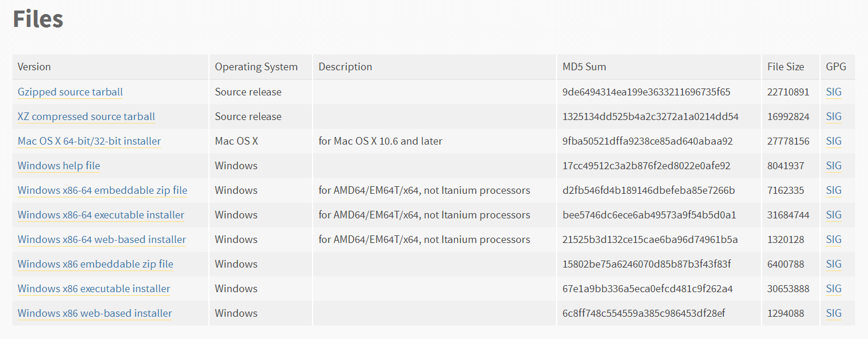
Task: Click SIG link for XZ compressed tarball
Action: click(833, 117)
